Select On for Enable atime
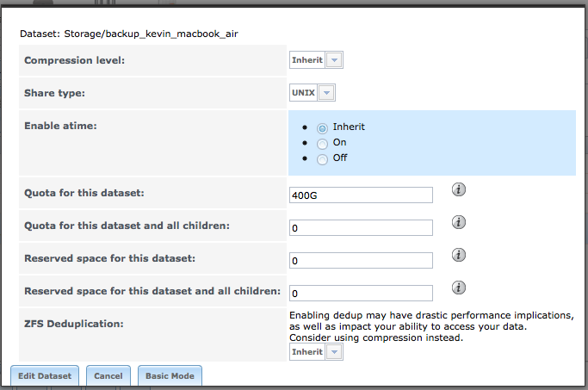This screenshot has height=390, width=588. click(x=322, y=144)
